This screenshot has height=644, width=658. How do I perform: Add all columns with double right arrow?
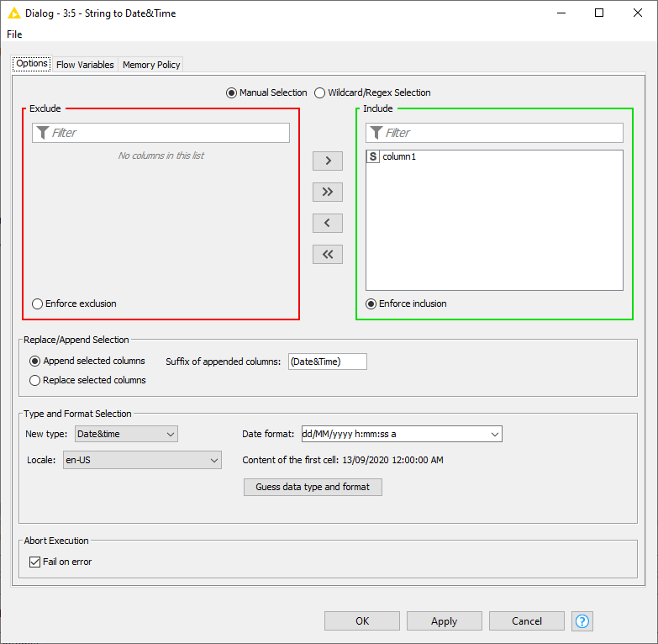click(x=327, y=192)
